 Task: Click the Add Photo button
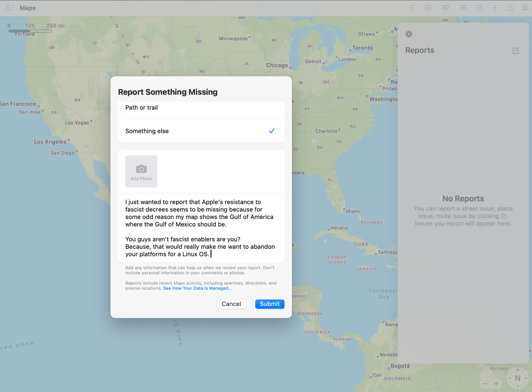pyautogui.click(x=141, y=171)
